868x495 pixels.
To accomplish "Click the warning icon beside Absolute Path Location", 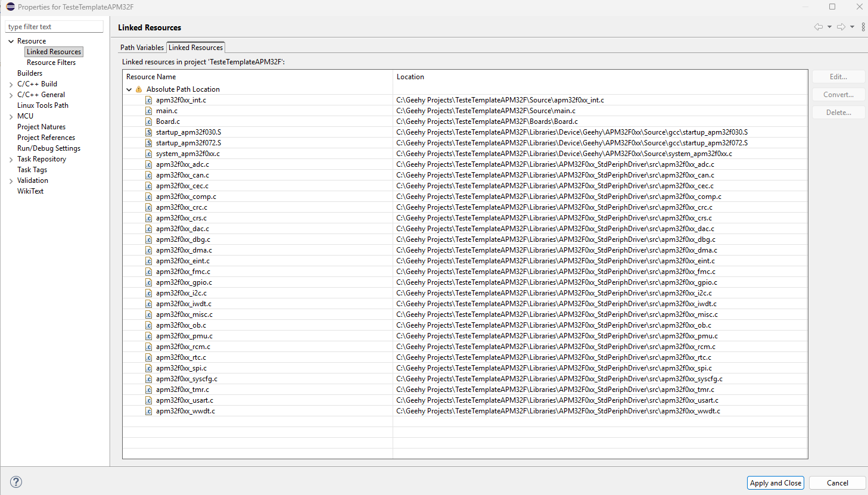I will tap(139, 89).
